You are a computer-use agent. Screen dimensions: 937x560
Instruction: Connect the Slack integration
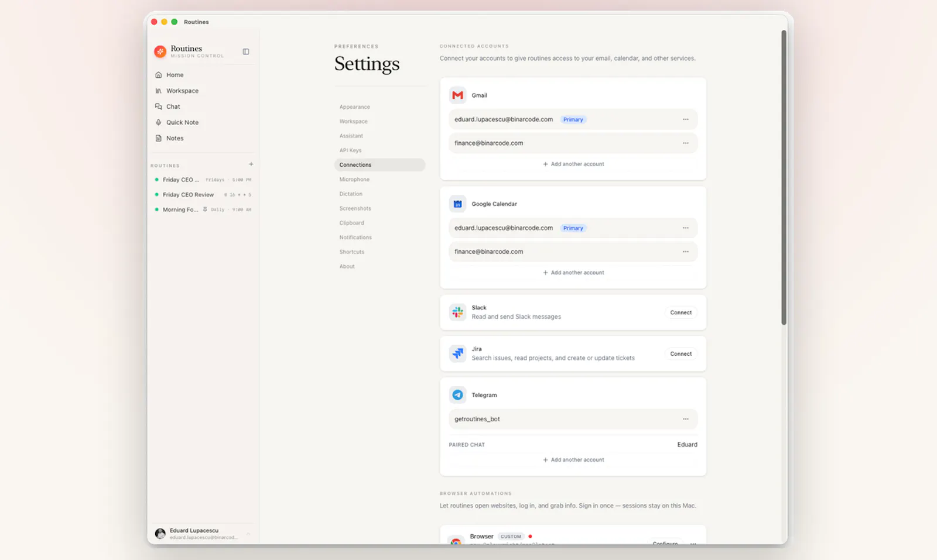pos(681,312)
